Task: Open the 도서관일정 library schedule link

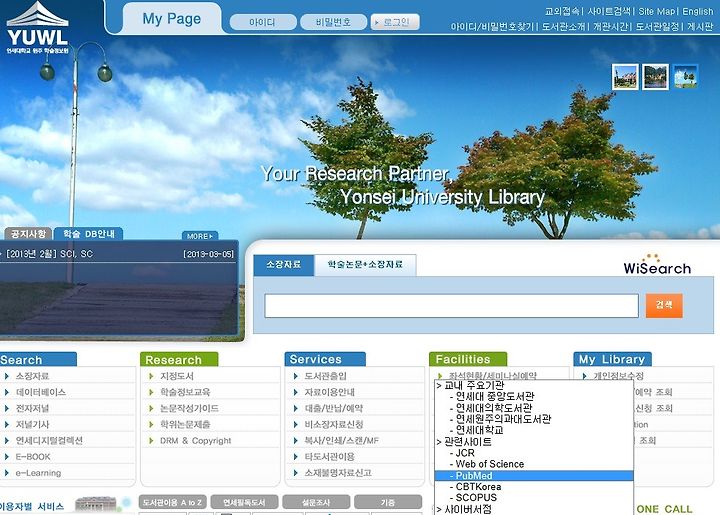Action: 657,27
